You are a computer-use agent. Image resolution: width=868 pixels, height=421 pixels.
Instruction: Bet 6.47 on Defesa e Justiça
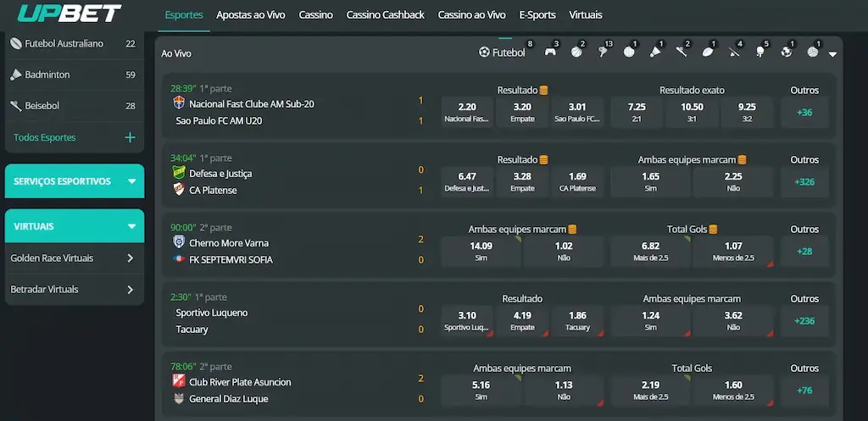[467, 182]
